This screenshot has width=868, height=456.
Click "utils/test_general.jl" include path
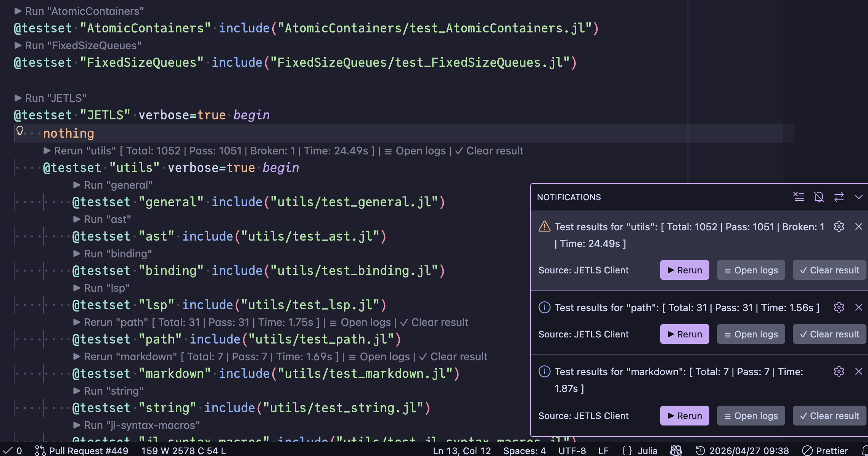[x=354, y=202]
